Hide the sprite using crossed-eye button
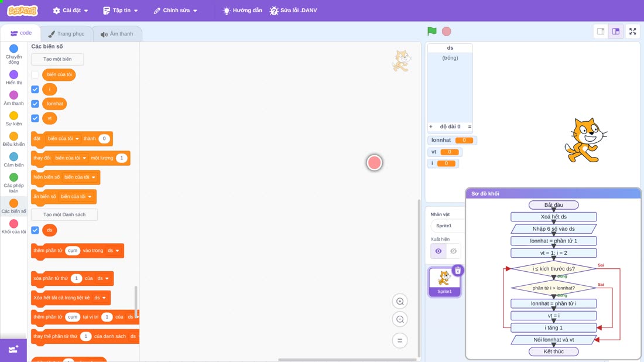This screenshot has width=644, height=362. [453, 251]
